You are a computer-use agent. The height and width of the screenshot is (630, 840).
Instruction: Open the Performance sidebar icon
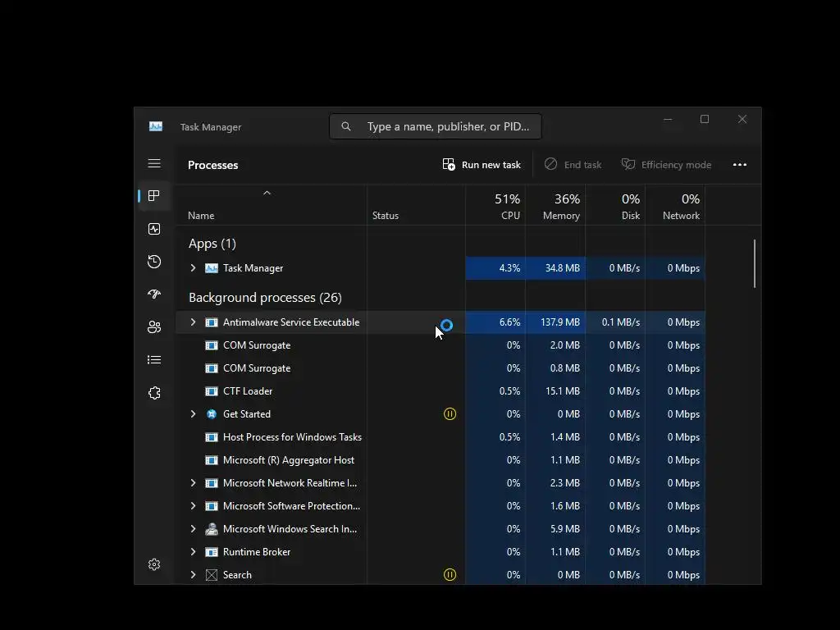tap(154, 229)
